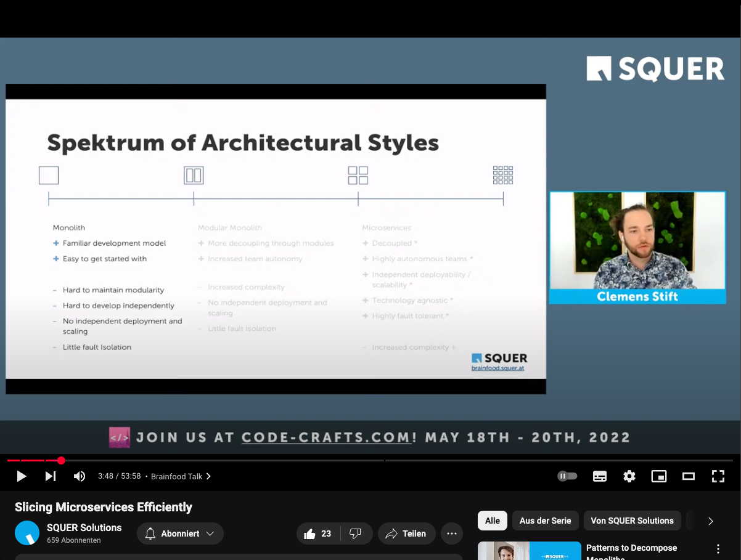Screen dimensions: 741x560
Task: Mute the video volume
Action: tap(79, 476)
